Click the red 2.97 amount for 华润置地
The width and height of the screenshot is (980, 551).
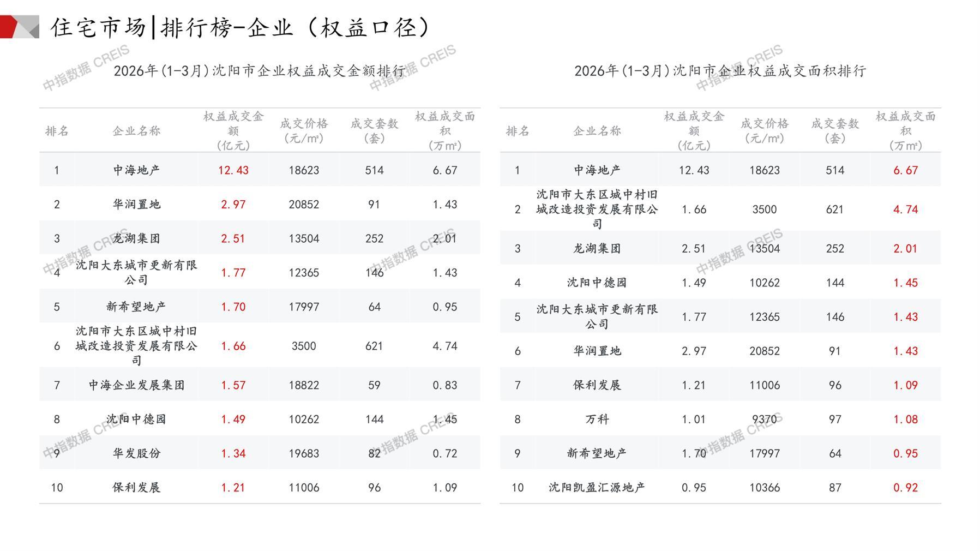click(x=233, y=205)
